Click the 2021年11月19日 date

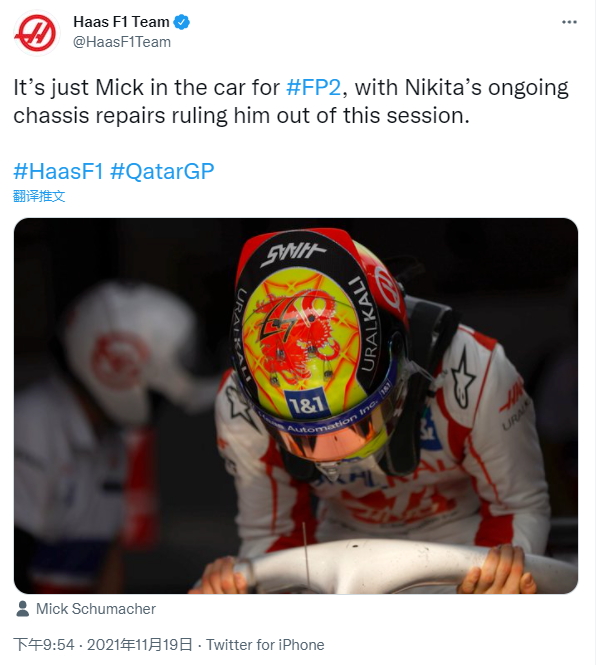click(140, 645)
